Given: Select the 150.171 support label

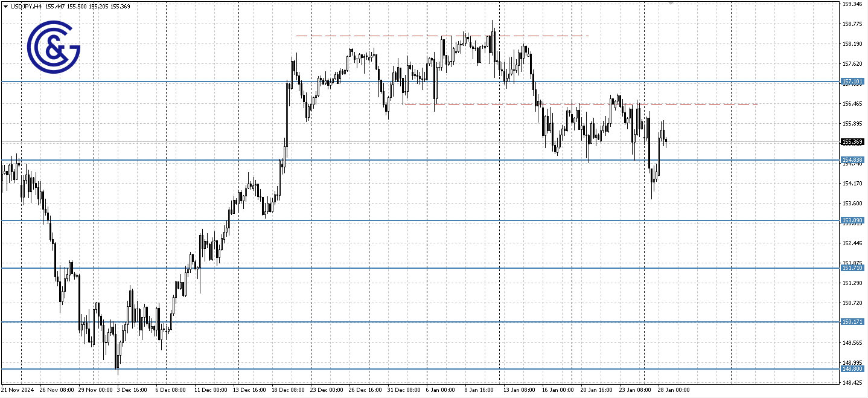Looking at the screenshot, I should [x=854, y=322].
